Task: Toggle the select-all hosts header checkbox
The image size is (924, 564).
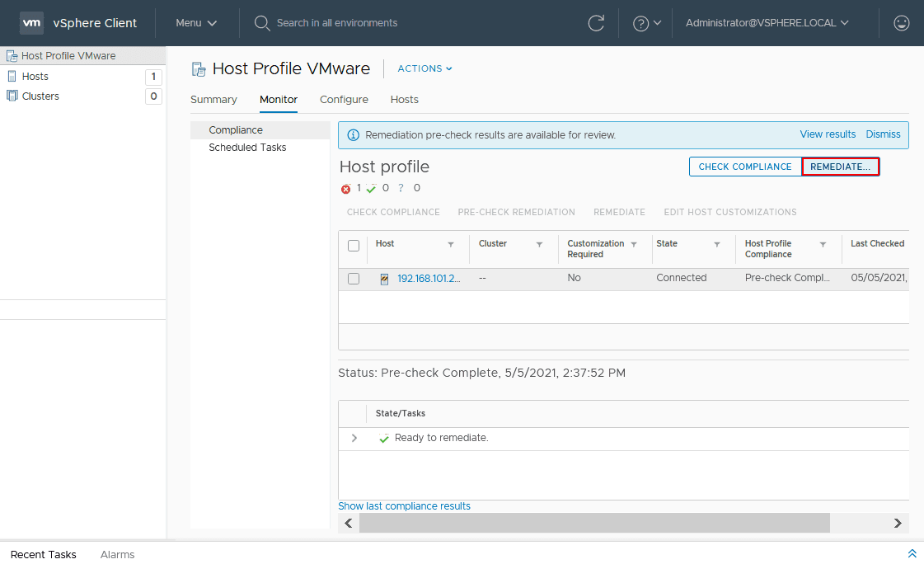Action: 354,246
